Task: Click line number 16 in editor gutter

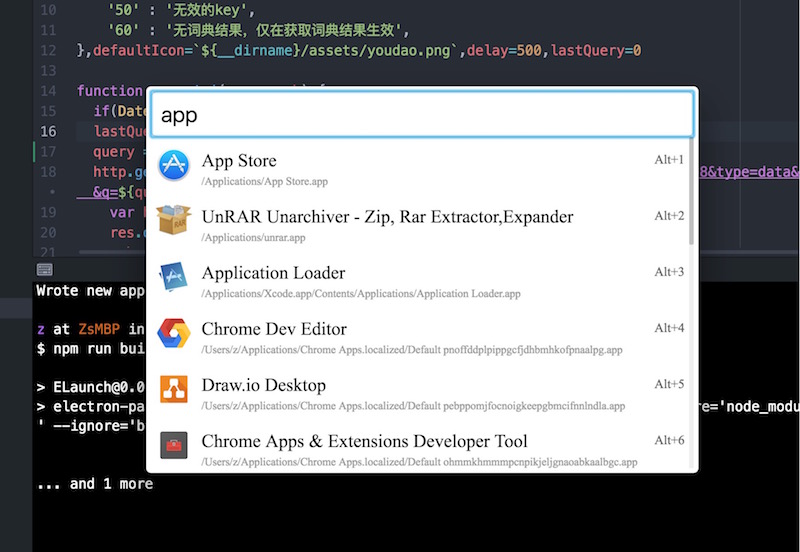Action: click(48, 132)
